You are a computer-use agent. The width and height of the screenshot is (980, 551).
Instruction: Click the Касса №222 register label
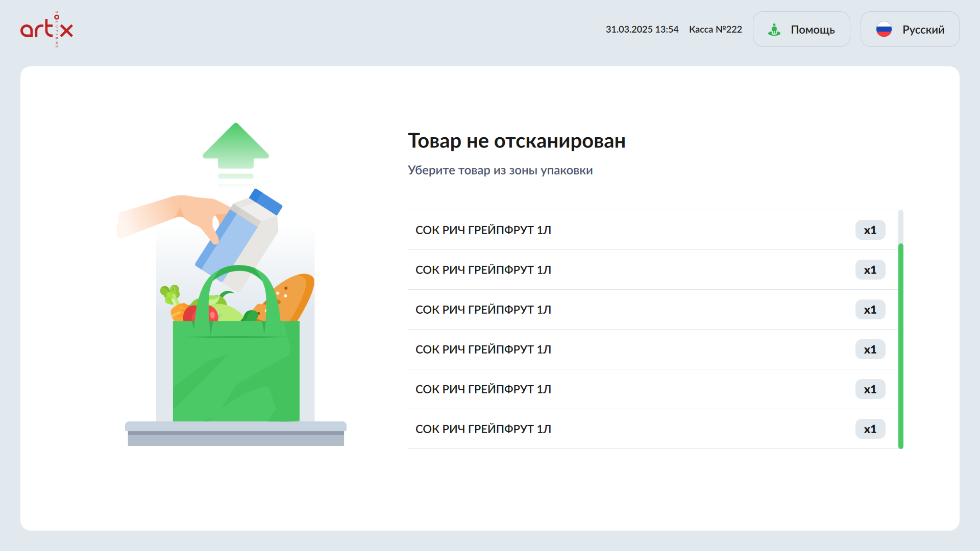click(715, 30)
